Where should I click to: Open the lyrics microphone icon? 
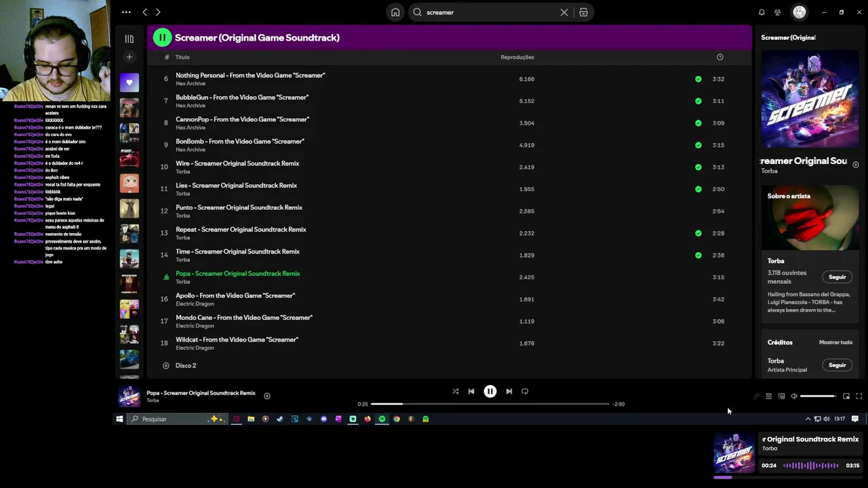coord(756,396)
